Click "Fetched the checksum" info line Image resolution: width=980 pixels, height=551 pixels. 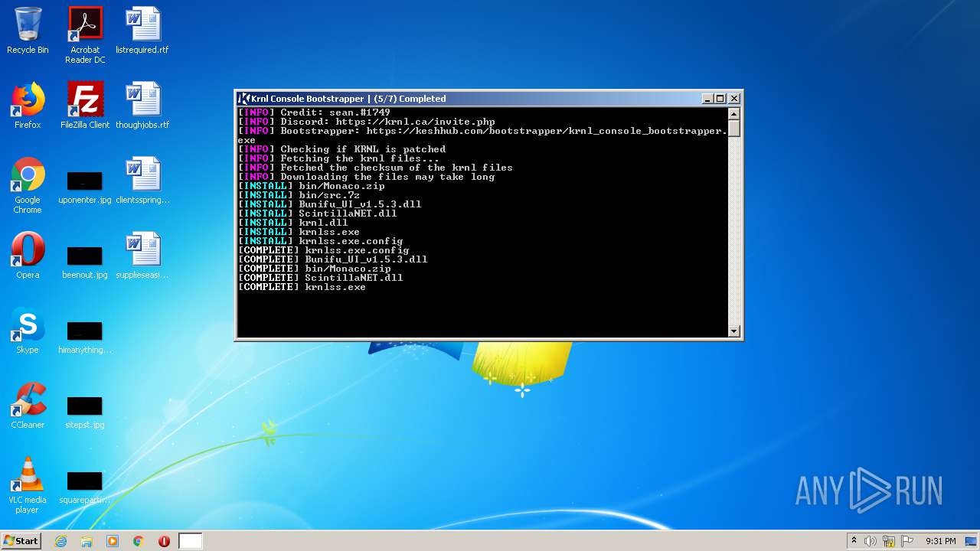pyautogui.click(x=375, y=168)
